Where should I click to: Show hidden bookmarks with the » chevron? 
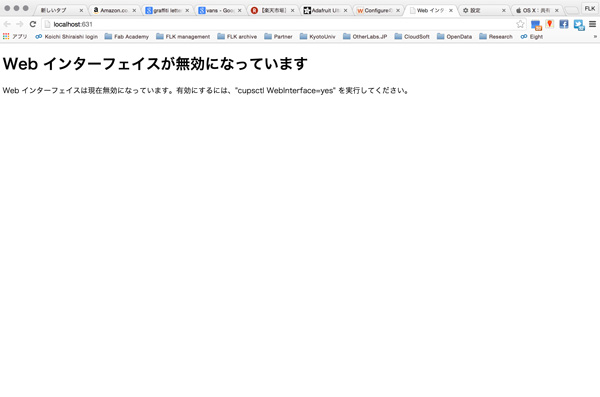coord(595,36)
